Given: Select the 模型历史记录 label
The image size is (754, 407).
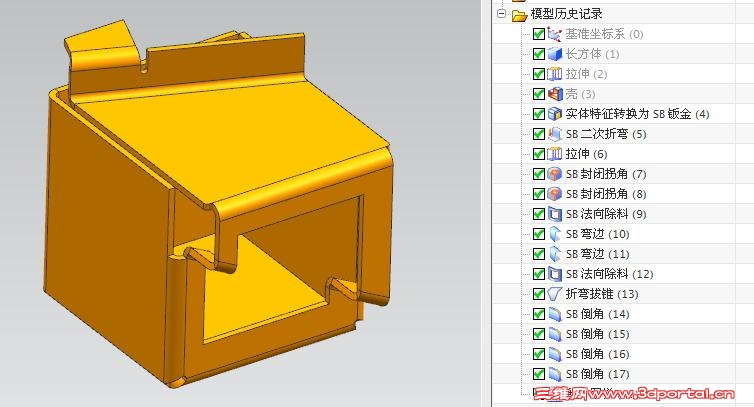Looking at the screenshot, I should coord(566,14).
